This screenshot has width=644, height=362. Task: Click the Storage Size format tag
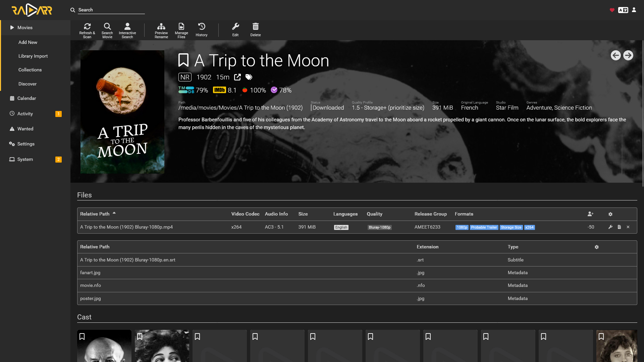(511, 227)
